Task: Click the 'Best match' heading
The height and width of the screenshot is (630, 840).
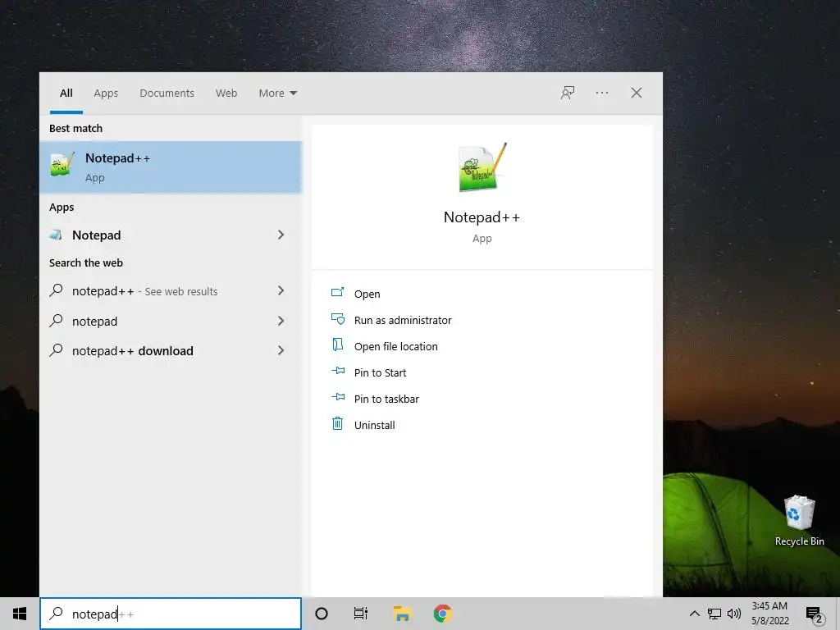Action: tap(75, 128)
